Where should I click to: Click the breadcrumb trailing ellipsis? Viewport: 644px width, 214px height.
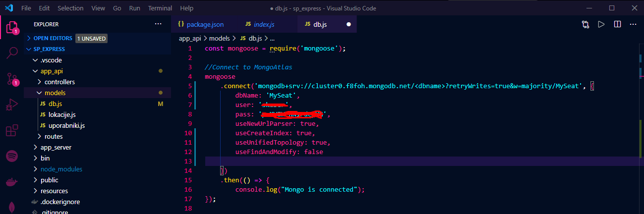pyautogui.click(x=272, y=38)
